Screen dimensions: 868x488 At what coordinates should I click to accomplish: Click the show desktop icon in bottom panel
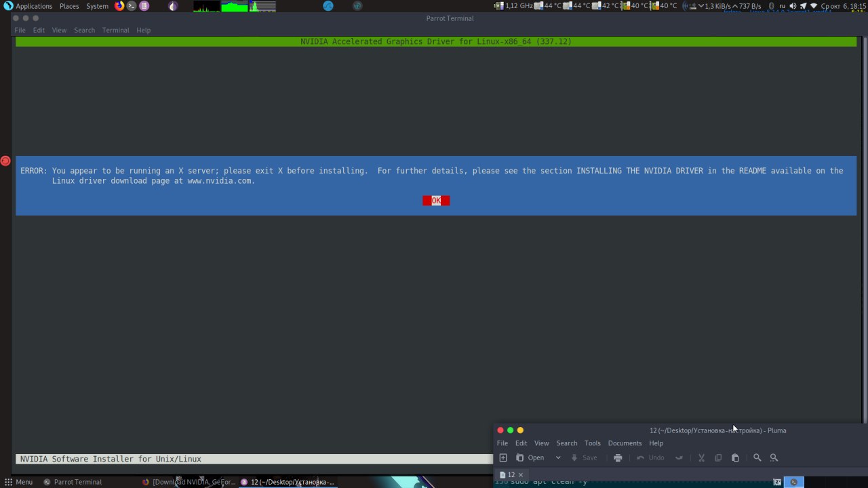pyautogui.click(x=777, y=482)
